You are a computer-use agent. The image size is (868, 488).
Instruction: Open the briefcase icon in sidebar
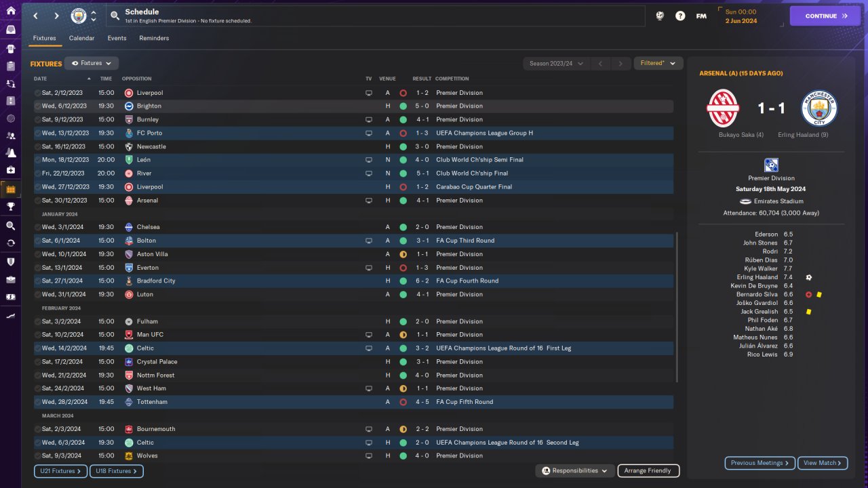(10, 279)
